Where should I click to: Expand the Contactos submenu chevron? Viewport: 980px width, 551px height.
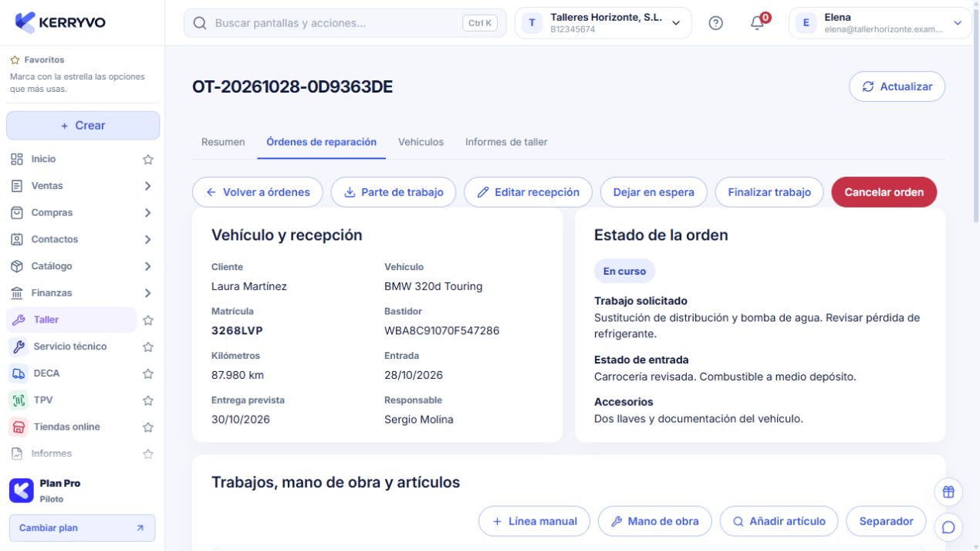147,239
